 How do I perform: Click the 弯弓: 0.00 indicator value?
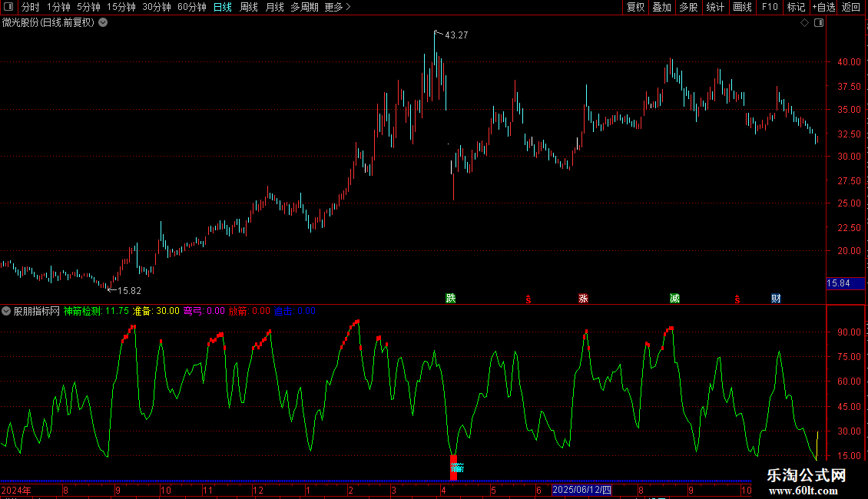(204, 311)
